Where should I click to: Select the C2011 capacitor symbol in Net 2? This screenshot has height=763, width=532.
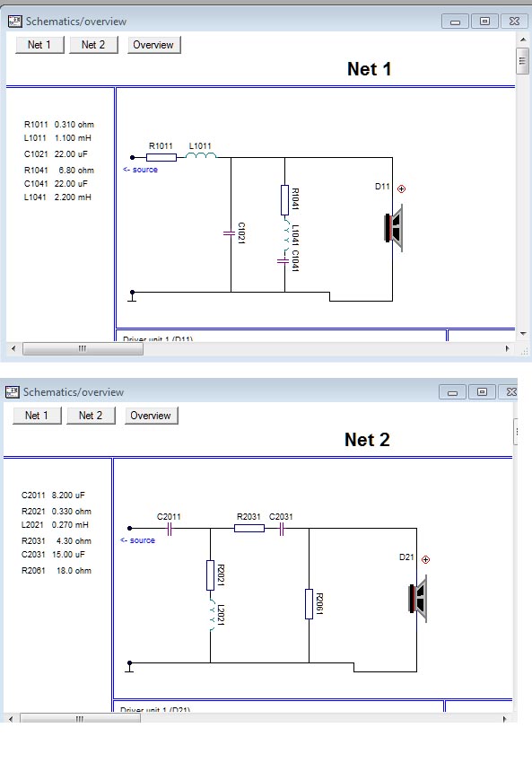point(170,530)
